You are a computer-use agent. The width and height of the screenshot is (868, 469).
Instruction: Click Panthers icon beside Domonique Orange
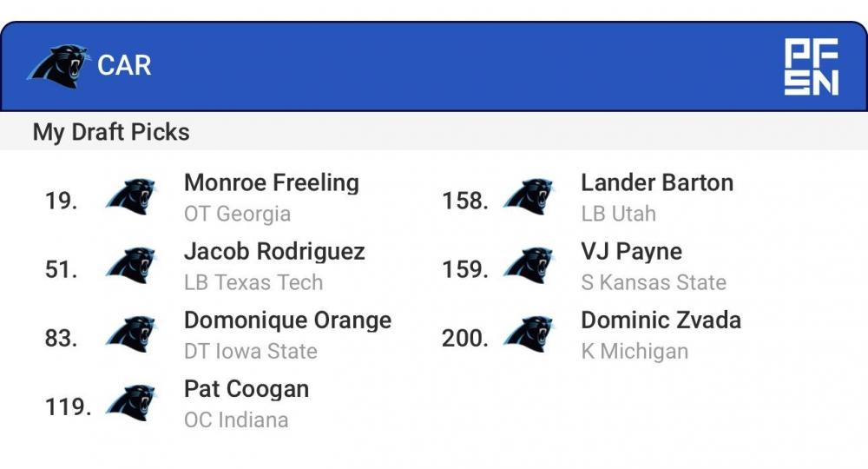pyautogui.click(x=131, y=334)
